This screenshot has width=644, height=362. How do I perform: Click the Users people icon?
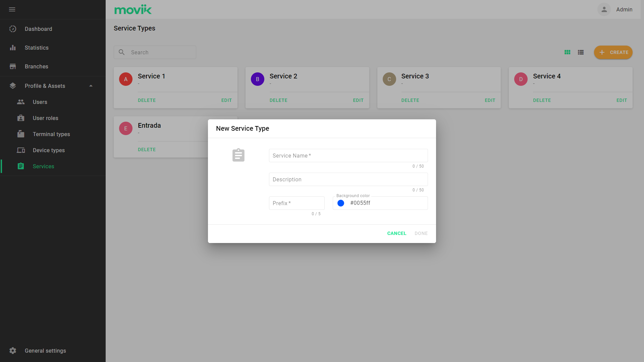pos(21,102)
